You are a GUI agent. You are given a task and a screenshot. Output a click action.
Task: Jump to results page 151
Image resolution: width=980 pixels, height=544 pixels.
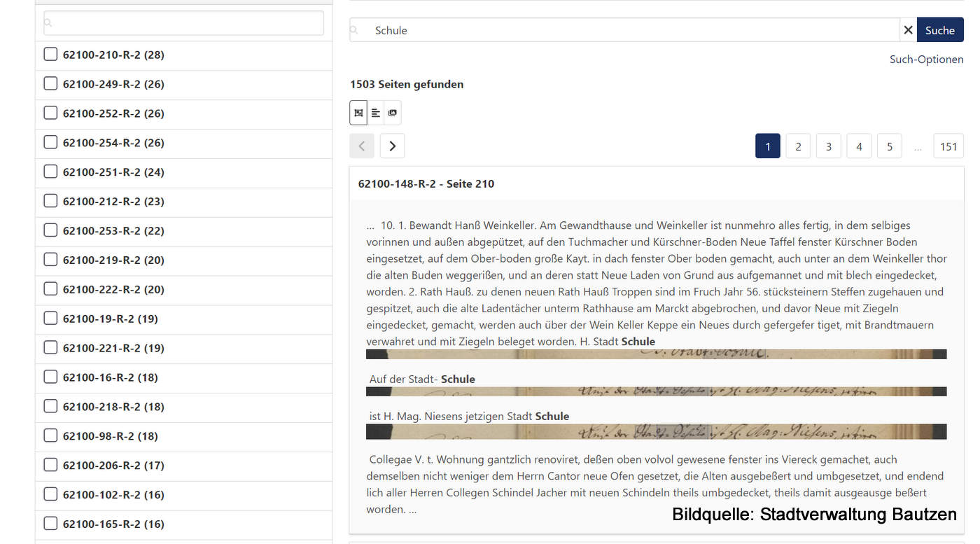(948, 146)
